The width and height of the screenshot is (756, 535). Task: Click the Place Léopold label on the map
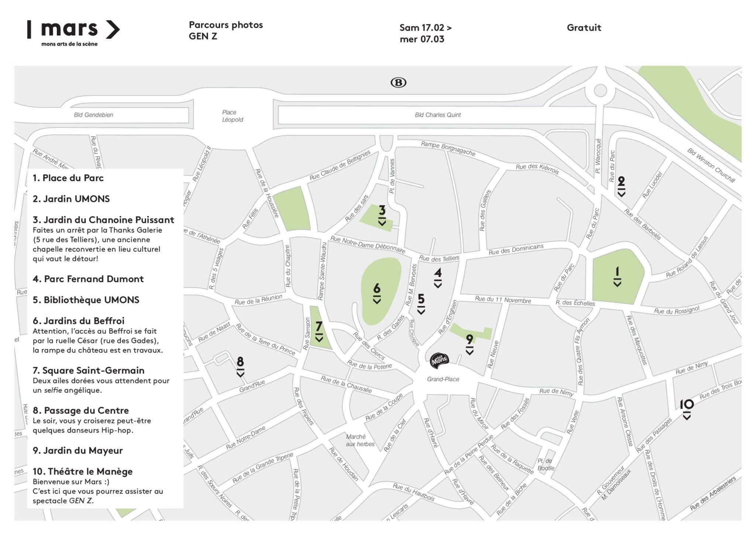[233, 116]
